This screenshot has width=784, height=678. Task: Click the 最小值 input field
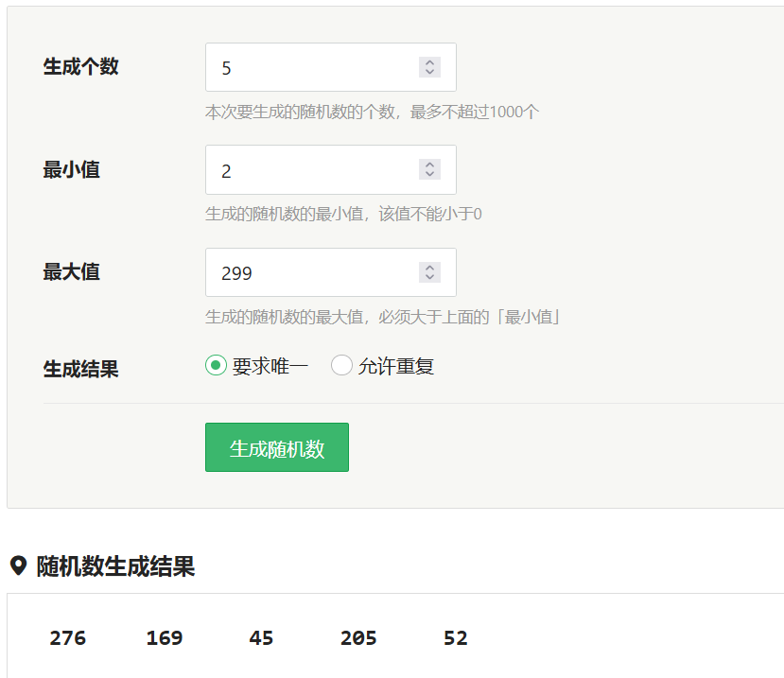coord(330,169)
